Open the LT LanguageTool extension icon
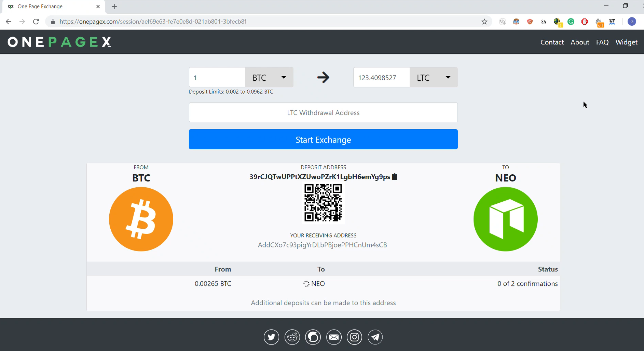 coord(612,22)
